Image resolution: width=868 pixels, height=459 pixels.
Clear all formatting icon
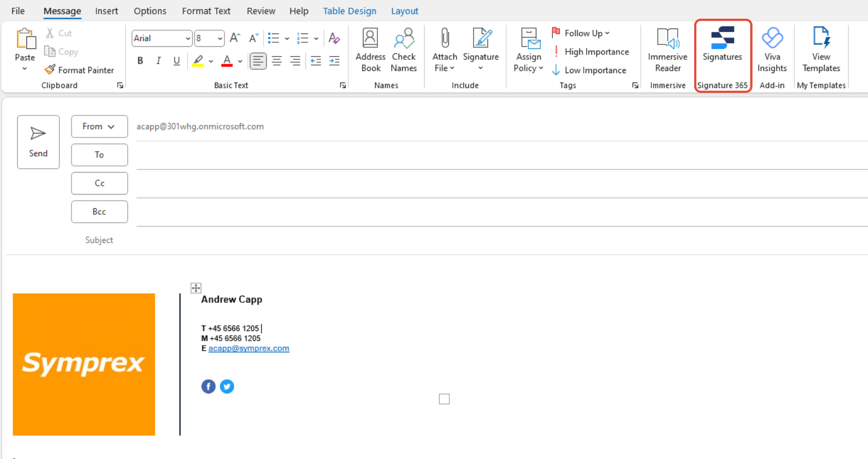tap(334, 38)
